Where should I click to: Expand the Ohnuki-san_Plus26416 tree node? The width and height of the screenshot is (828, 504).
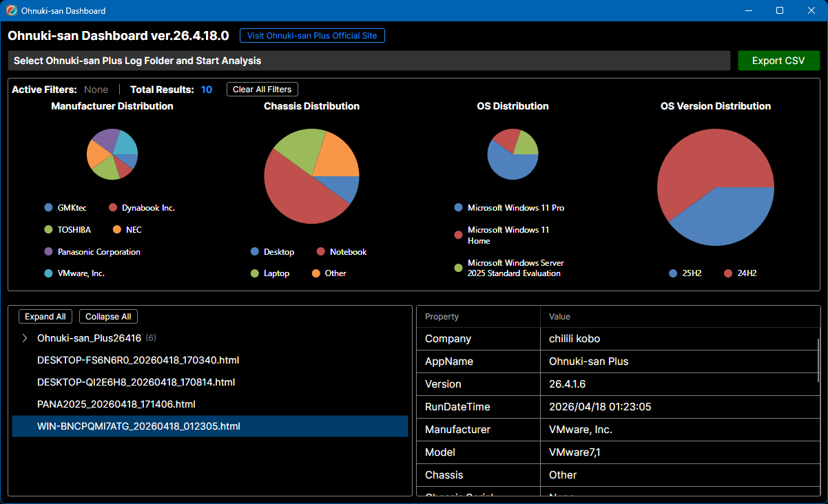(x=25, y=338)
